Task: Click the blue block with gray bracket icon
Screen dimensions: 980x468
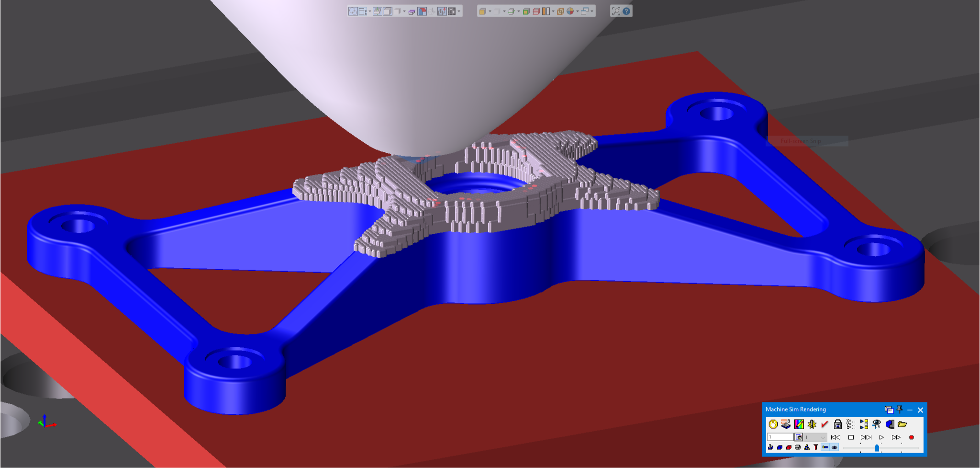Action: point(890,424)
